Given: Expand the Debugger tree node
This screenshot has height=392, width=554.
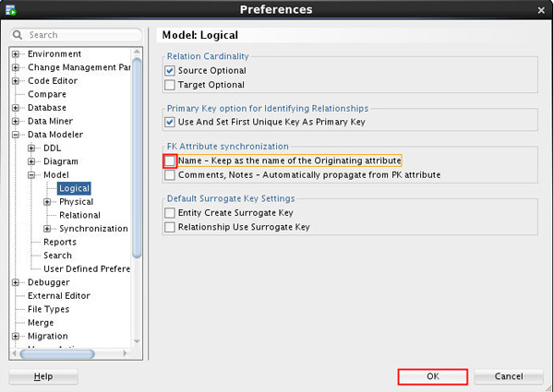Looking at the screenshot, I should click(x=16, y=282).
